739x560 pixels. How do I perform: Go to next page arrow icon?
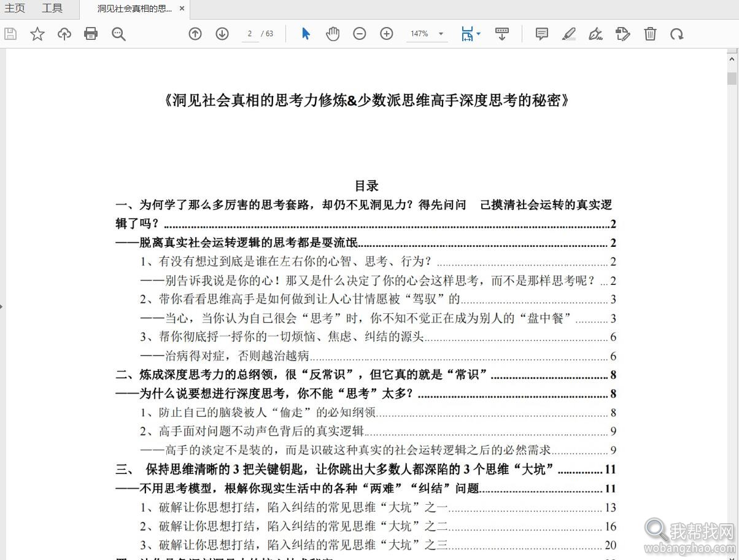(222, 34)
